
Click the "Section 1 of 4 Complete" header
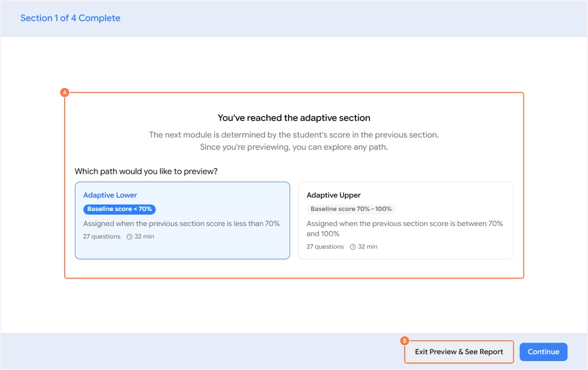[70, 18]
